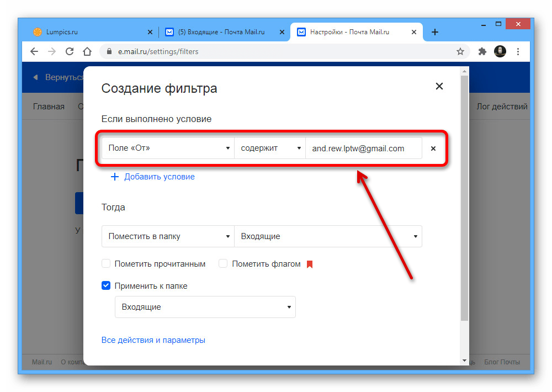Click the email address condition input field
Screen dimensions: 552x392
tap(364, 148)
